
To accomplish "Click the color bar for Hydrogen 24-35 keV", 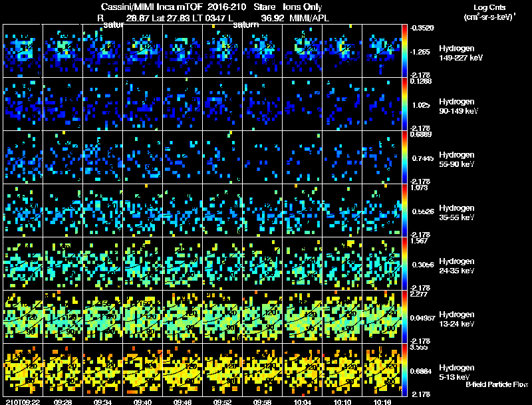I will 404,263.
